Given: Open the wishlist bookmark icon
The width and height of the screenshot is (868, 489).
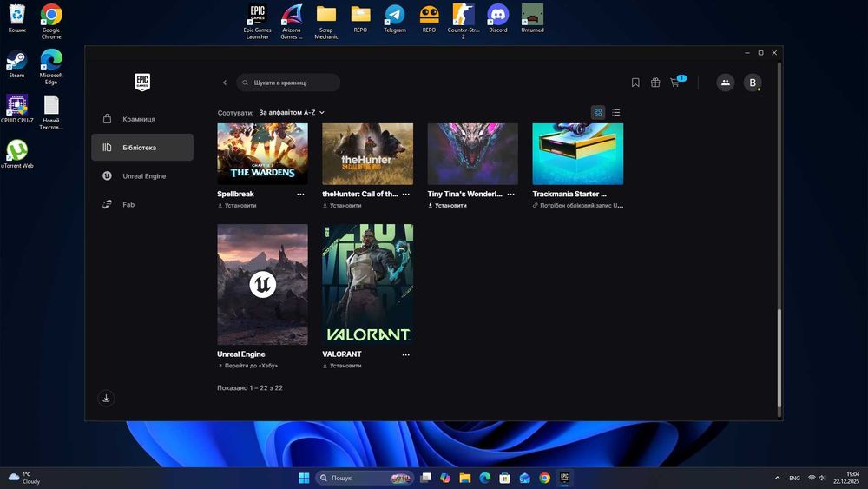Looking at the screenshot, I should [635, 83].
